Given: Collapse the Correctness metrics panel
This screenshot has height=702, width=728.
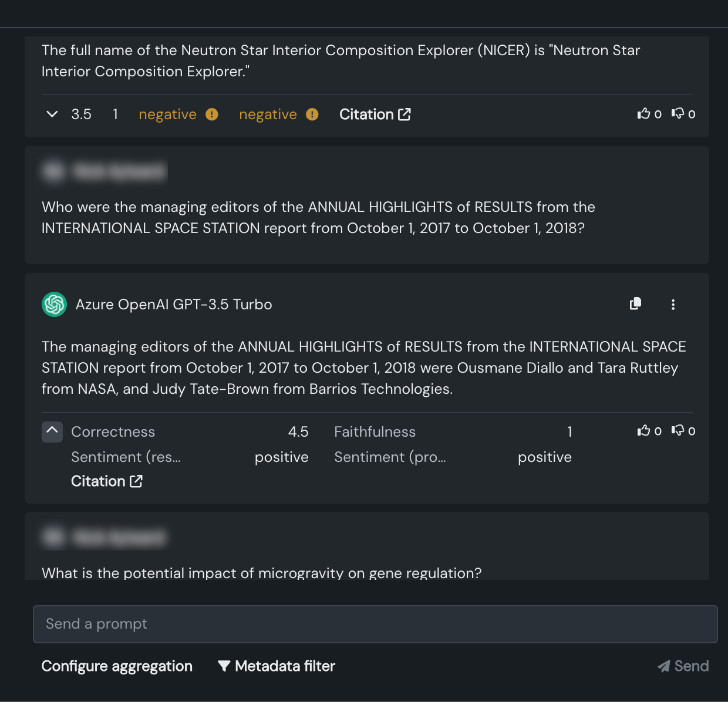Looking at the screenshot, I should (52, 431).
